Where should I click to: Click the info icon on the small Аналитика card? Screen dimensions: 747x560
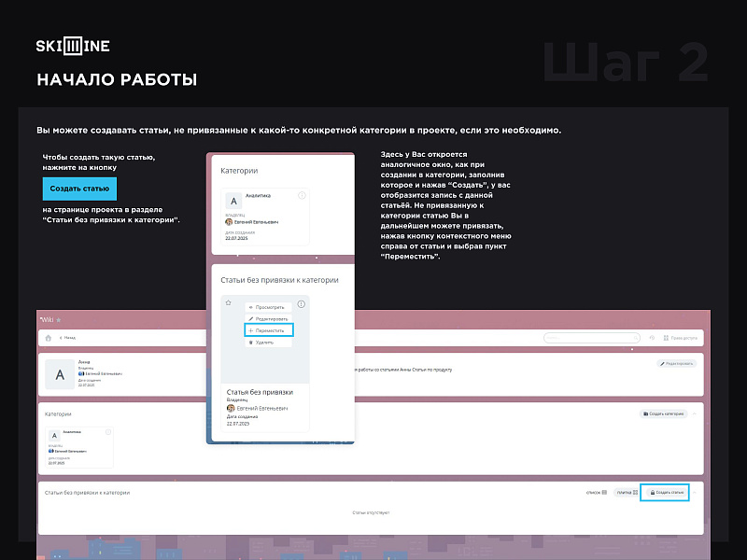[108, 432]
